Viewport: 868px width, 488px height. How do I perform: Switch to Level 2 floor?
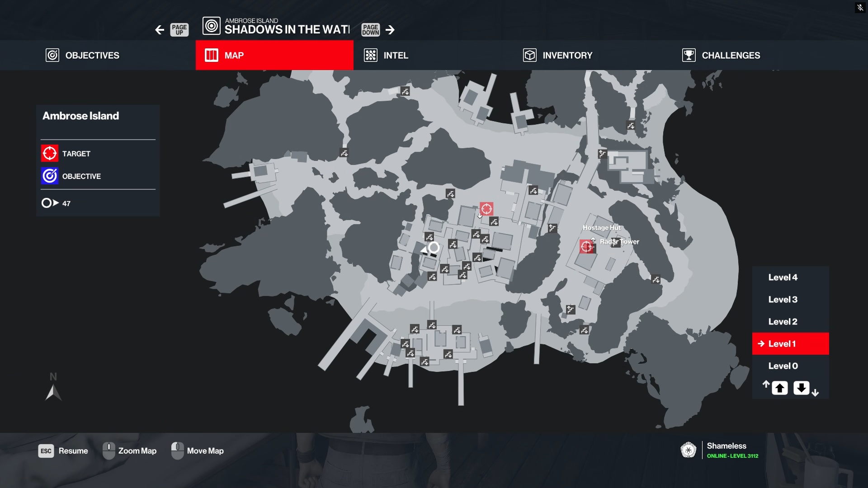coord(783,322)
